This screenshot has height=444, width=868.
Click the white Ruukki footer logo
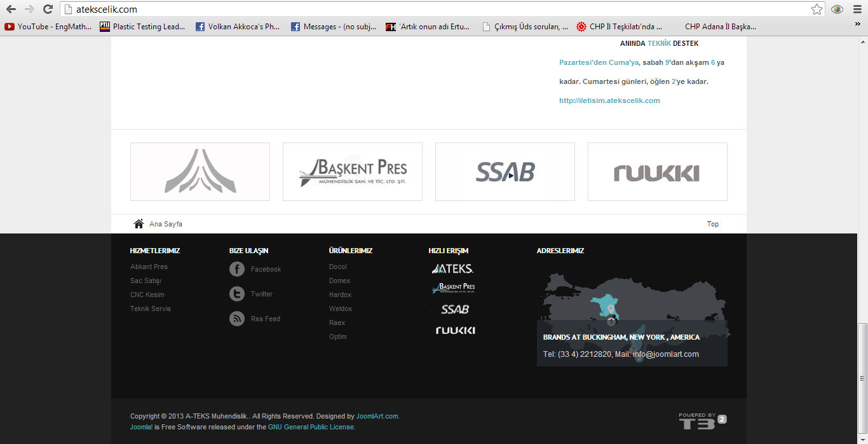coord(455,330)
